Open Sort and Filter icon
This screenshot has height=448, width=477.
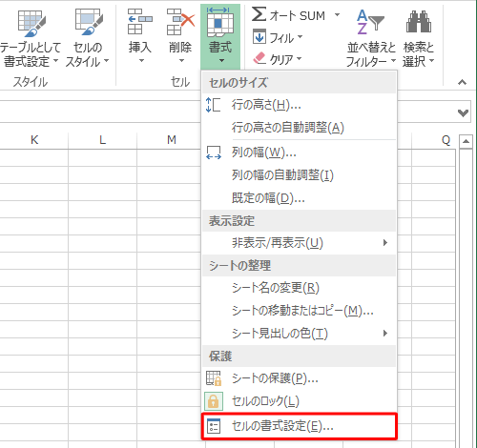(x=370, y=22)
